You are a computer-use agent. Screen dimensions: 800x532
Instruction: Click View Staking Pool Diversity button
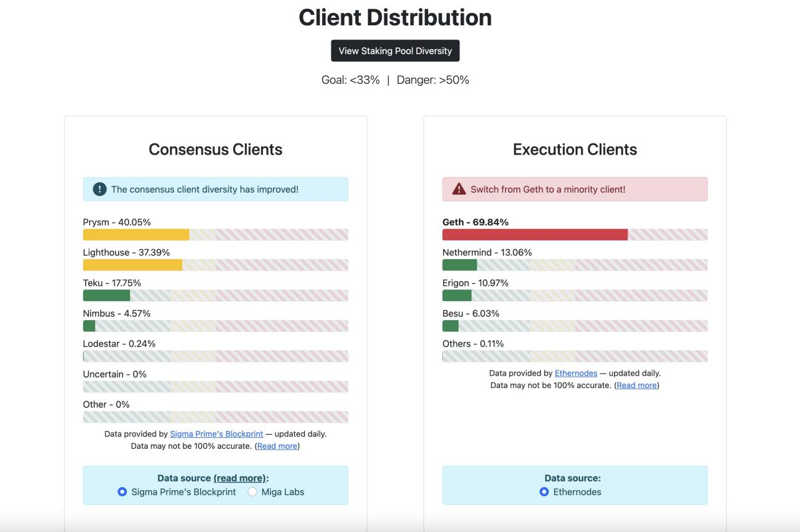[395, 50]
